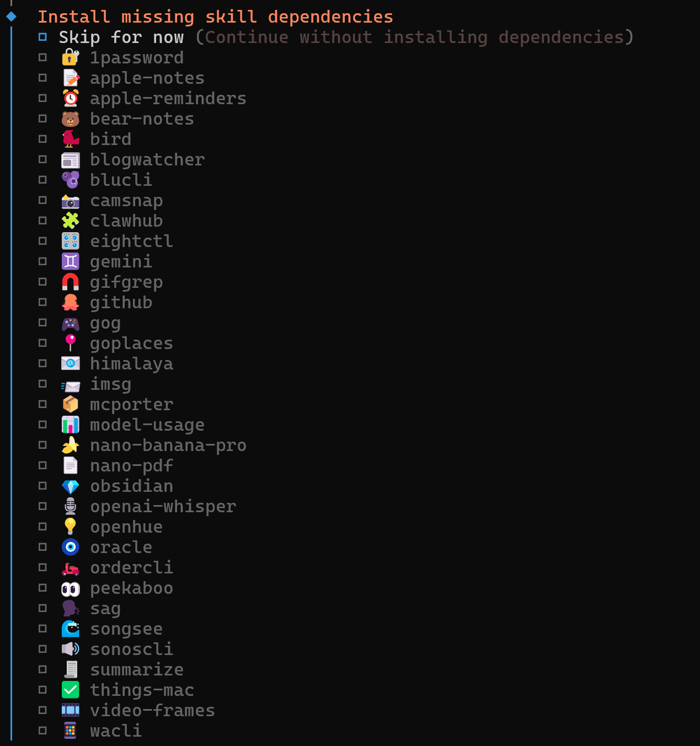
Task: Check the checkbox for apple-reminders
Action: point(43,98)
